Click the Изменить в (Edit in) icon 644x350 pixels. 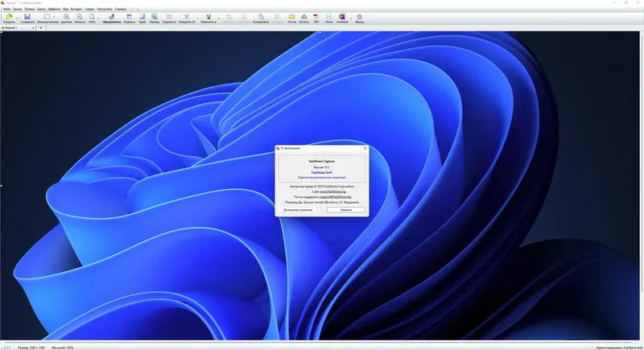click(x=208, y=17)
